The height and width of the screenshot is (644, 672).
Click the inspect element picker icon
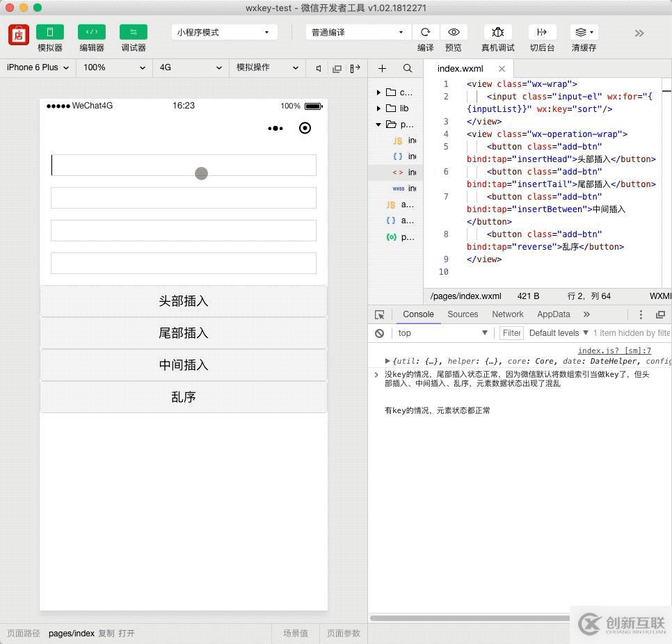(379, 315)
